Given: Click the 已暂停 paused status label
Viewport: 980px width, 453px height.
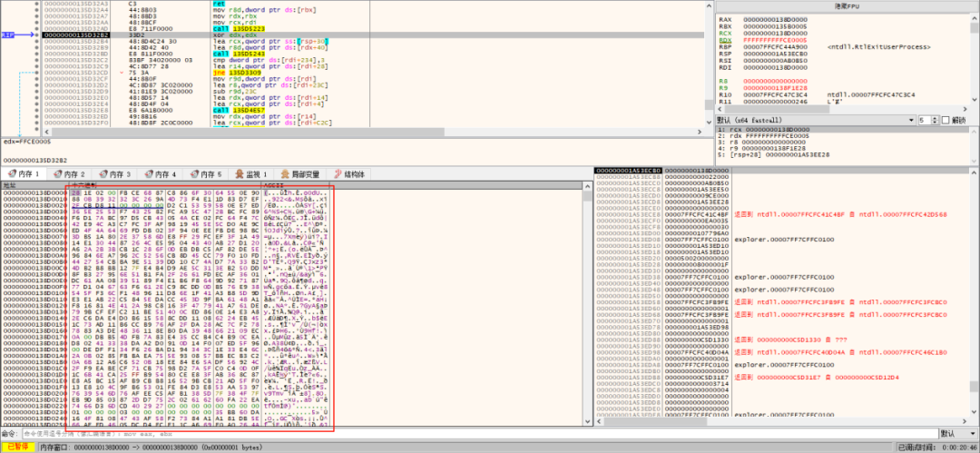Looking at the screenshot, I should [17, 448].
